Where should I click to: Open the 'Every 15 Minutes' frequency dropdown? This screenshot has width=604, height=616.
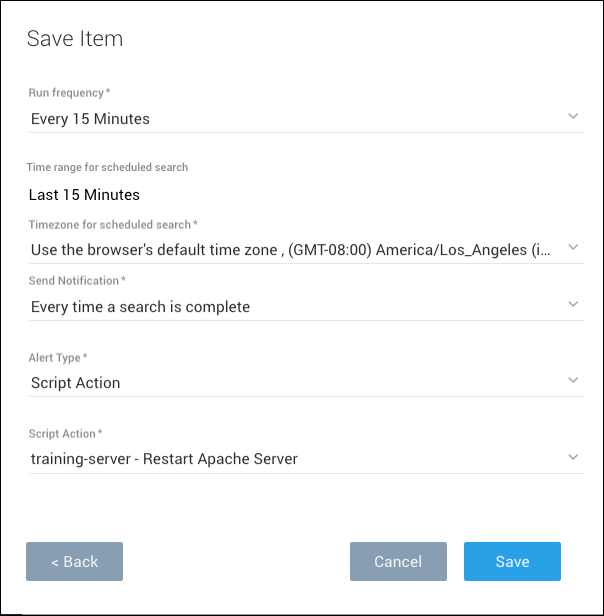pyautogui.click(x=290, y=119)
